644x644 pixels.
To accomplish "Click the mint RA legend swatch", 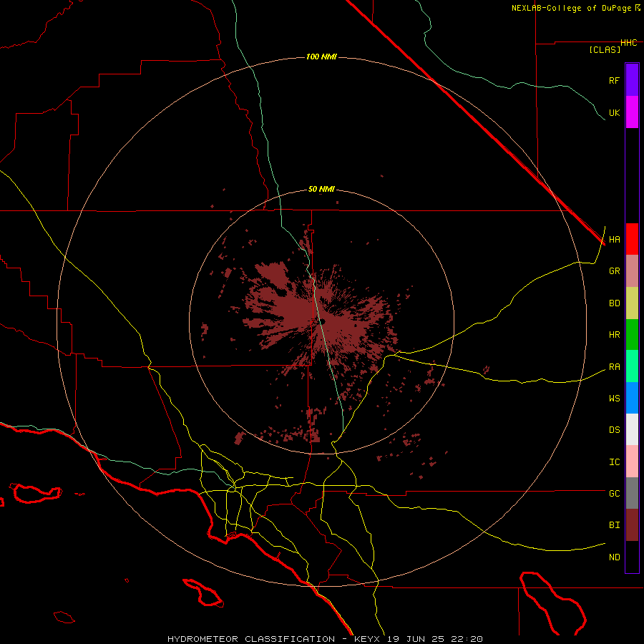I will click(x=632, y=366).
